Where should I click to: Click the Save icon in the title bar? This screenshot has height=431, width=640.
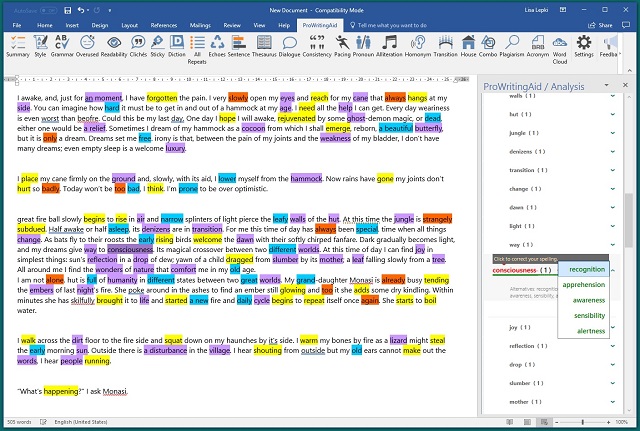68,10
